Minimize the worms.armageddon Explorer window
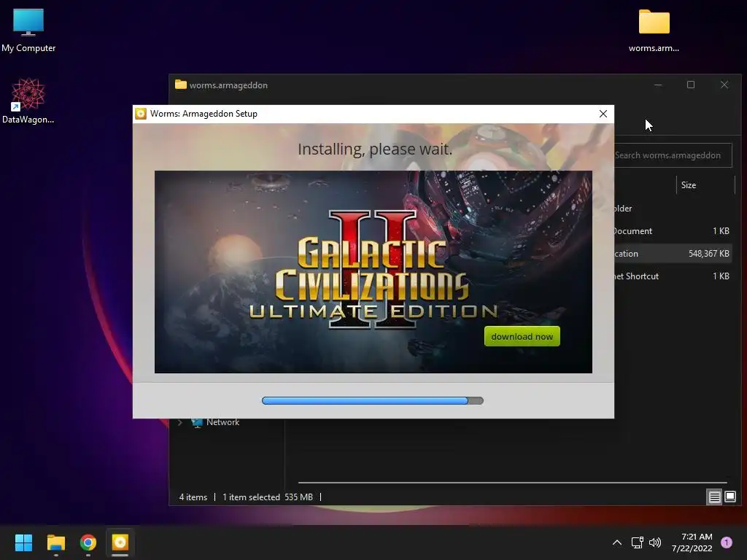 click(658, 85)
